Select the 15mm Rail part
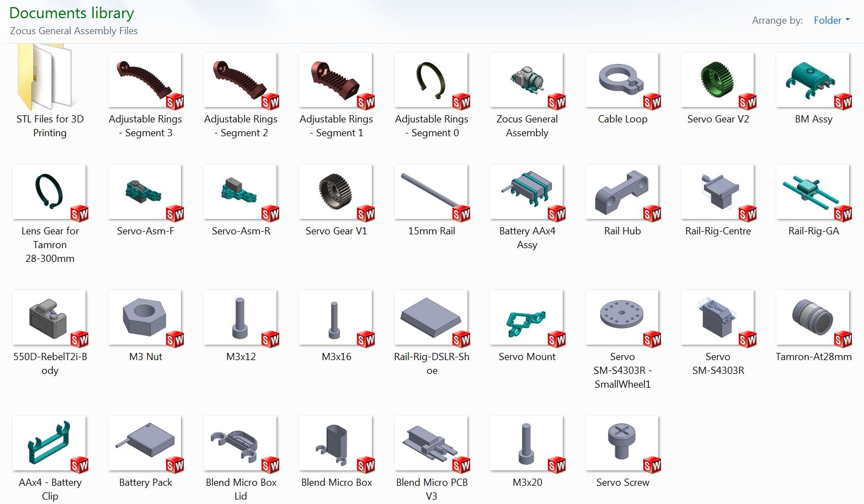Screen dimensions: 864x504 click(x=431, y=193)
